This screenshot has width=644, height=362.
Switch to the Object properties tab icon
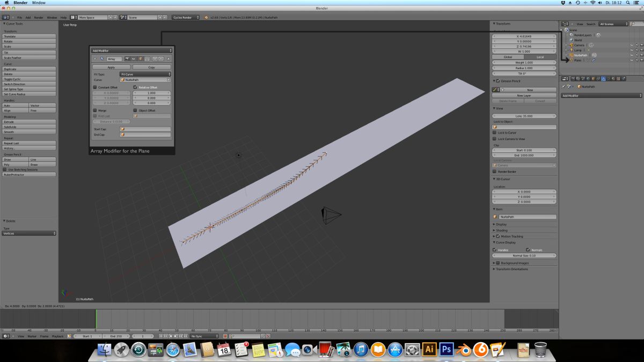point(593,78)
